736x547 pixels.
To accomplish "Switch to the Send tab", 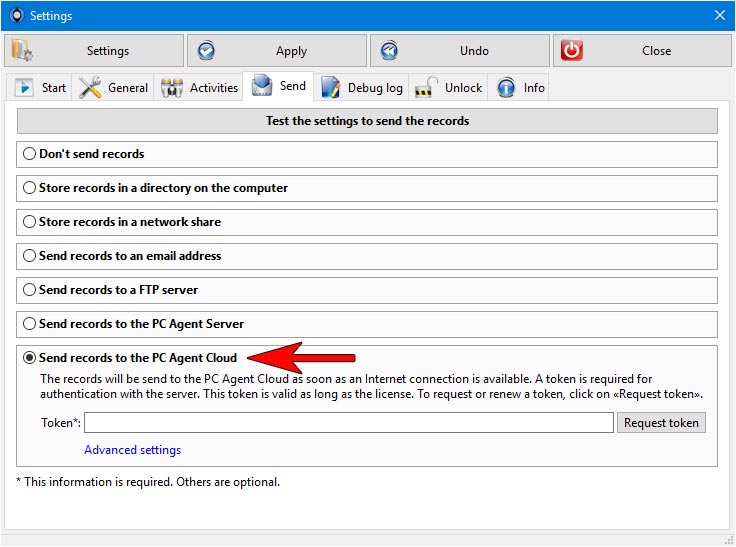I will (x=278, y=86).
